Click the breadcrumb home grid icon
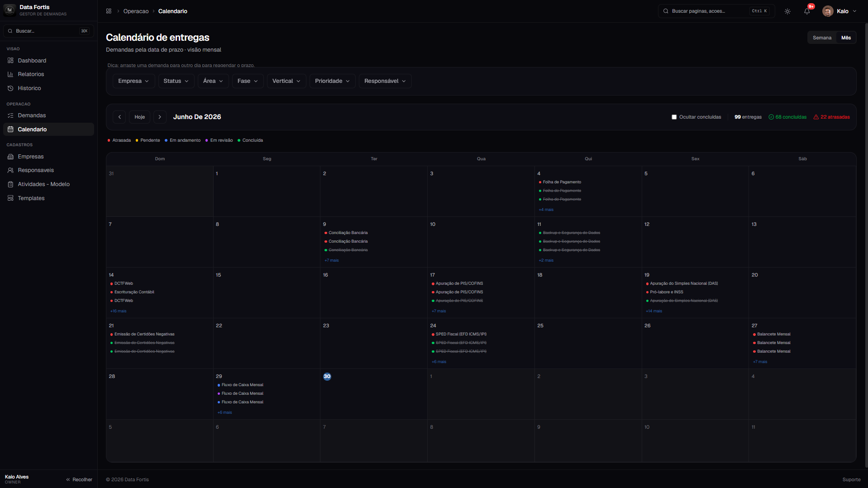The height and width of the screenshot is (488, 868). click(x=109, y=11)
